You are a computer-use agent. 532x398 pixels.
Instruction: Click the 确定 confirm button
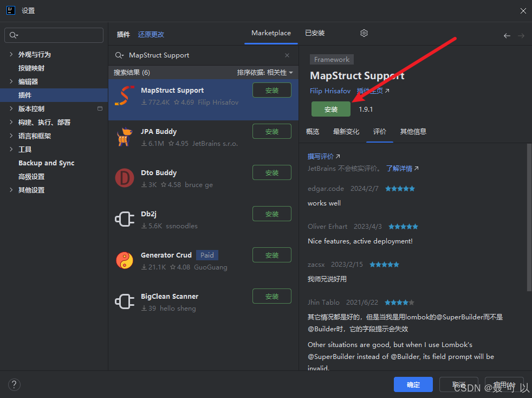tap(413, 384)
